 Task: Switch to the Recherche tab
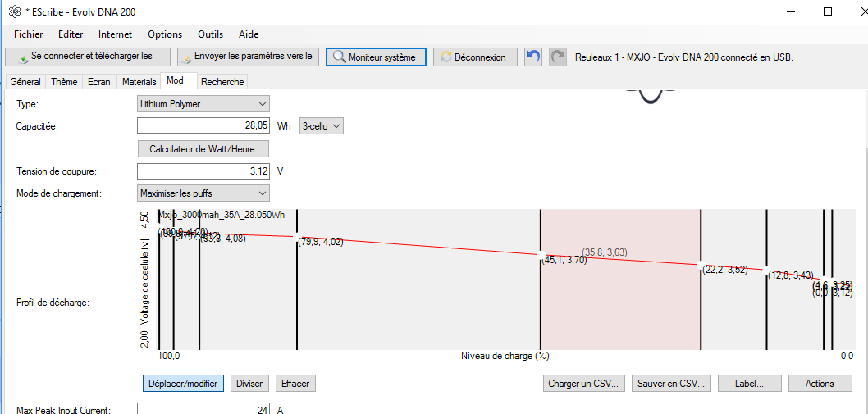(x=222, y=82)
